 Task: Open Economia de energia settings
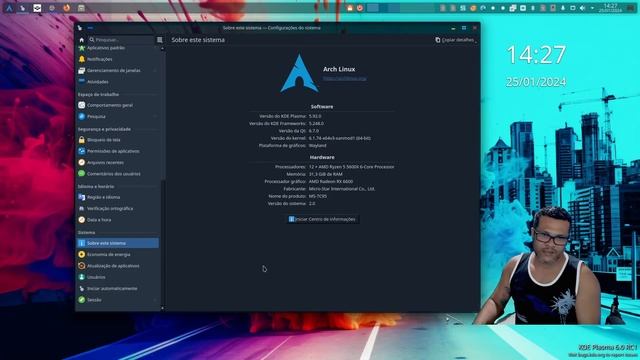point(118,255)
